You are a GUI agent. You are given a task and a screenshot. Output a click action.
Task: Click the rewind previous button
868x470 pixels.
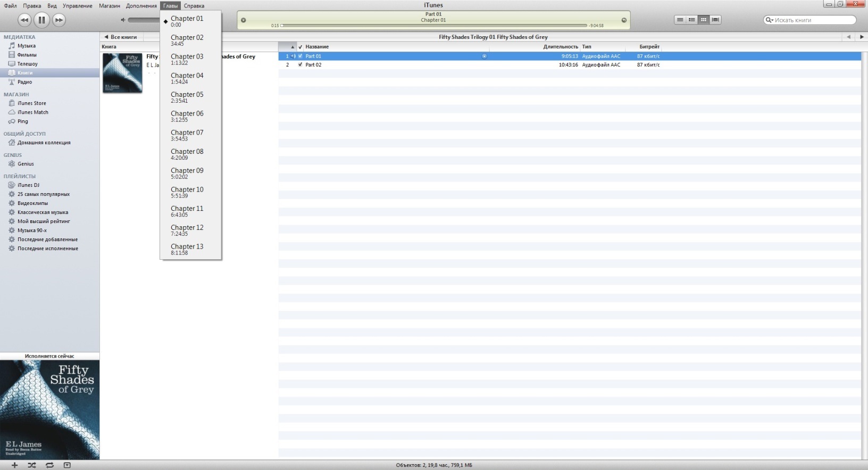point(24,20)
